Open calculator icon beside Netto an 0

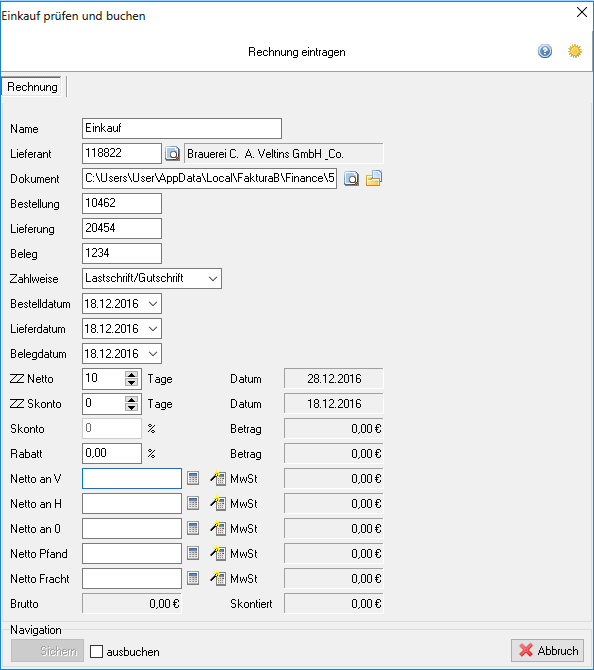click(193, 529)
